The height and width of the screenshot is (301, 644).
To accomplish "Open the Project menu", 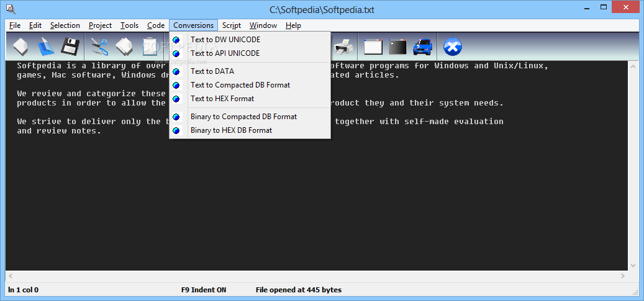I will point(100,25).
